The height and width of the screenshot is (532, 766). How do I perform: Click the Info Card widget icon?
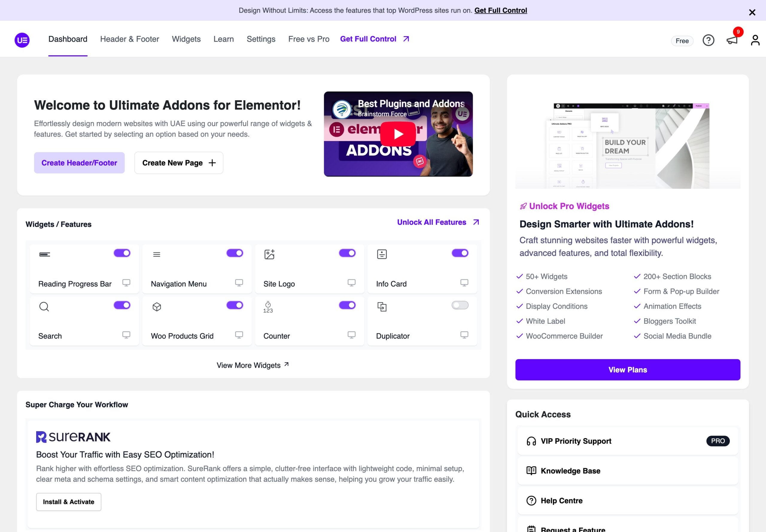382,254
